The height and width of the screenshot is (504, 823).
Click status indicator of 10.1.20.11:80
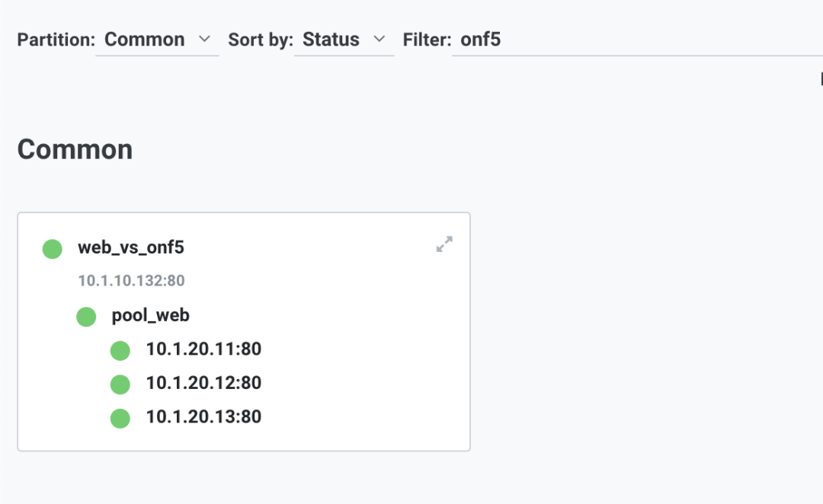pos(120,351)
